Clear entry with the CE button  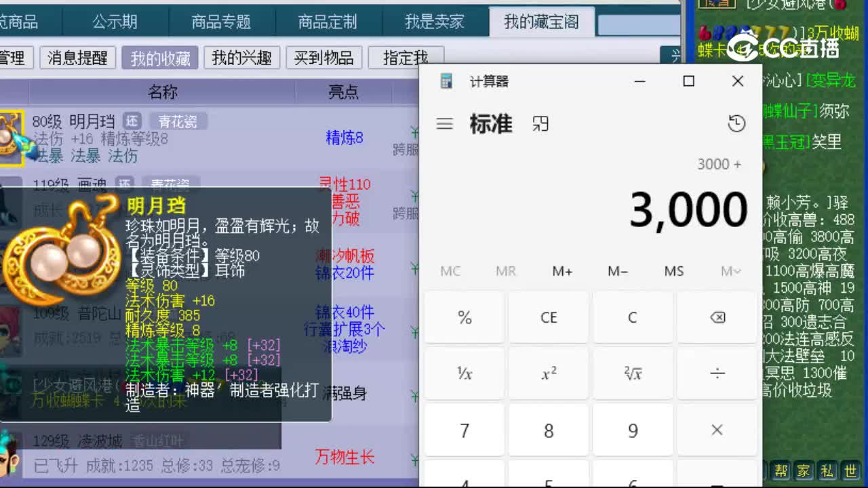click(x=549, y=317)
